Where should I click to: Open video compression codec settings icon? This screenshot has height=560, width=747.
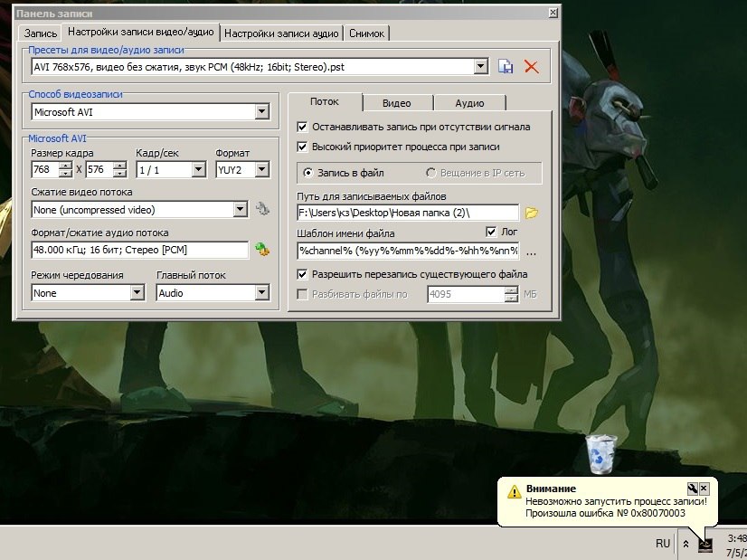[262, 209]
